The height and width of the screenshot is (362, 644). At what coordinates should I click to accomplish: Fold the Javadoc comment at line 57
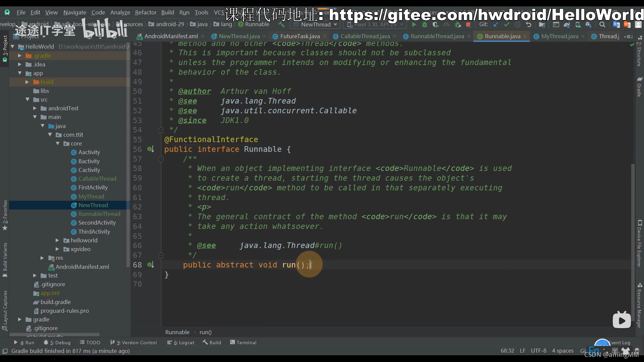tap(161, 159)
